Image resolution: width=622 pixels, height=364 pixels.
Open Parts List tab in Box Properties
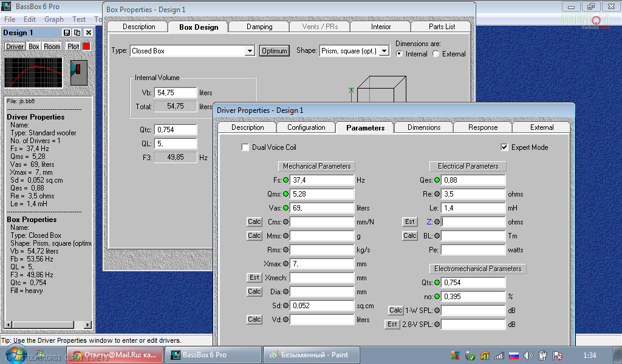tap(442, 27)
